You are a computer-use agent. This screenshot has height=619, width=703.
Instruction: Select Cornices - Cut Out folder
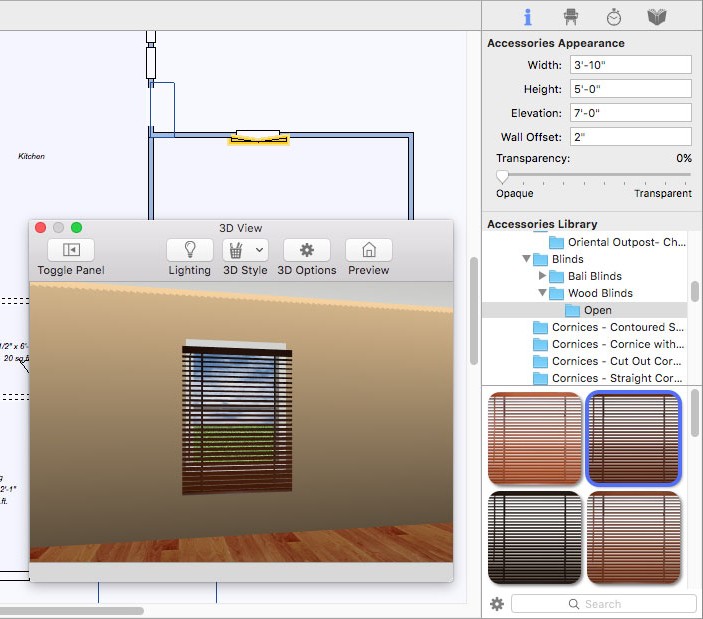pos(608,361)
